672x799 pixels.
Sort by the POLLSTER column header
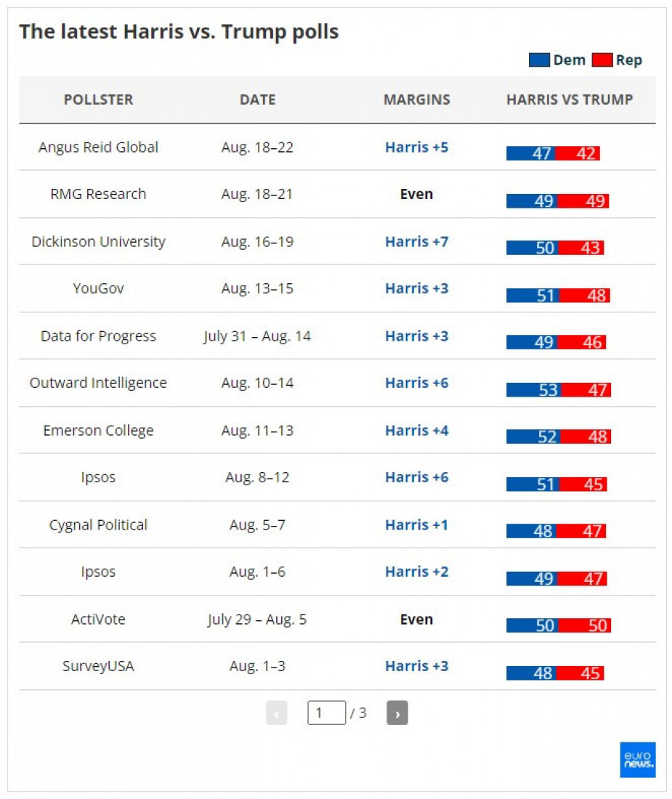pos(98,100)
